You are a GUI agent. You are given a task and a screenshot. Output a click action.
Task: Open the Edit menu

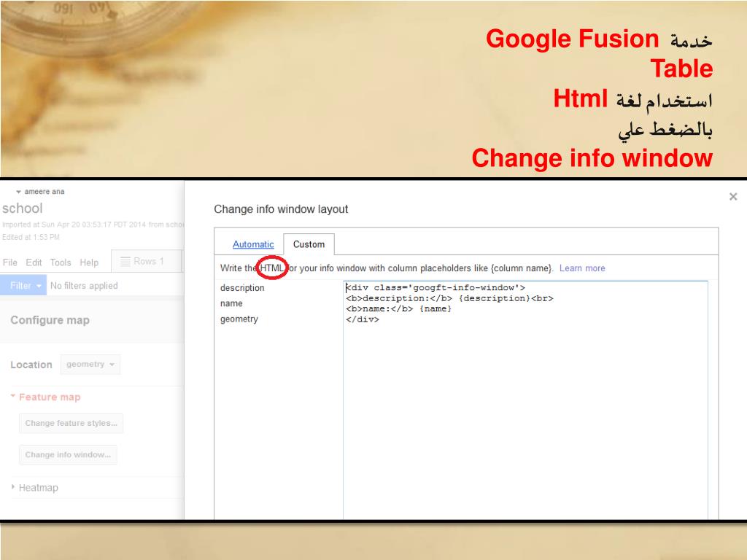pos(34,262)
